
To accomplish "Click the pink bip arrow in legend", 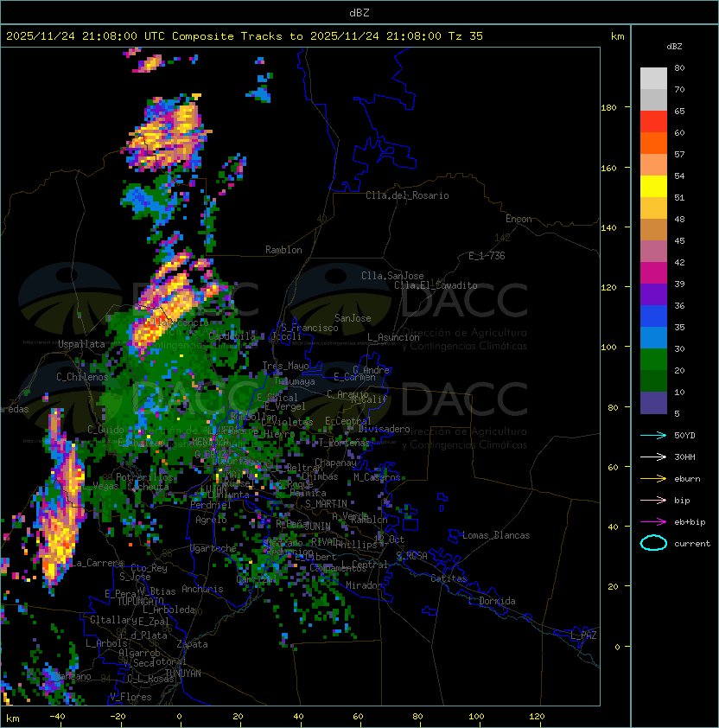I will (x=653, y=501).
